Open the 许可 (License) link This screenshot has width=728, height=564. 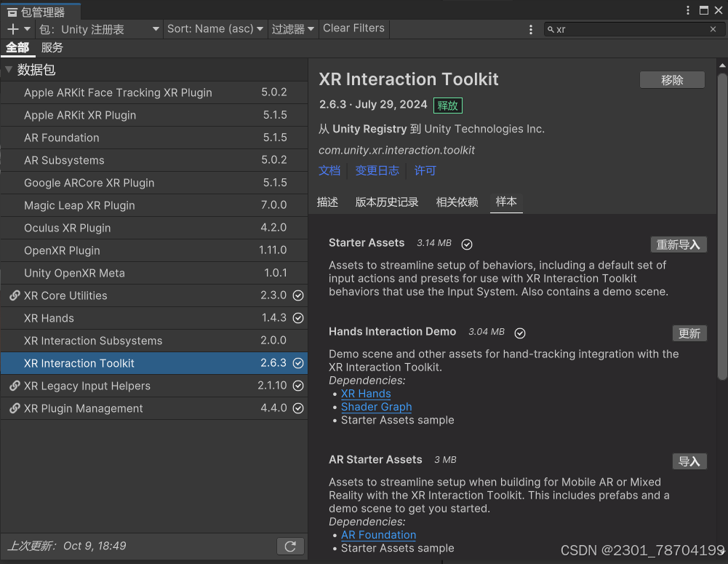coord(425,170)
